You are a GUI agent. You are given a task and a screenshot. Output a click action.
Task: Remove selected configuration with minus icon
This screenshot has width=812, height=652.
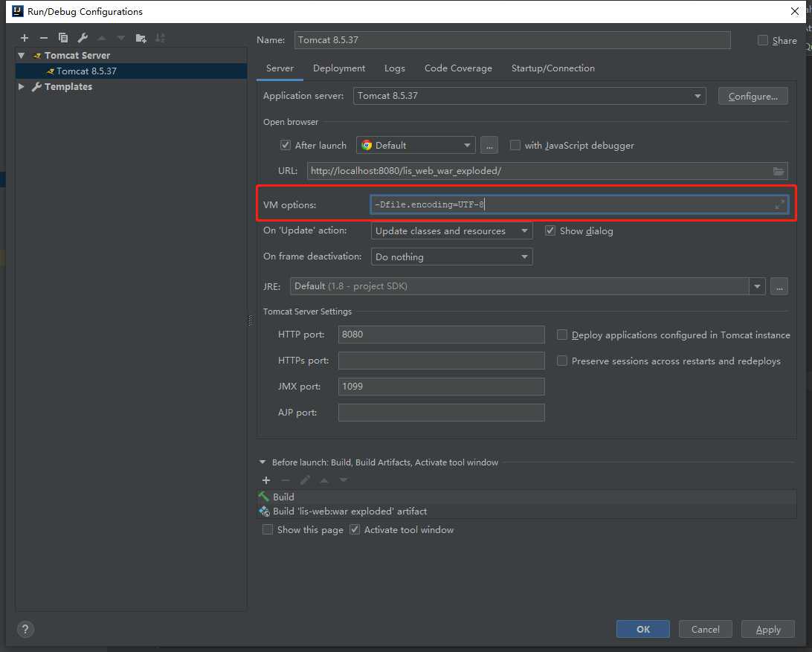click(43, 38)
